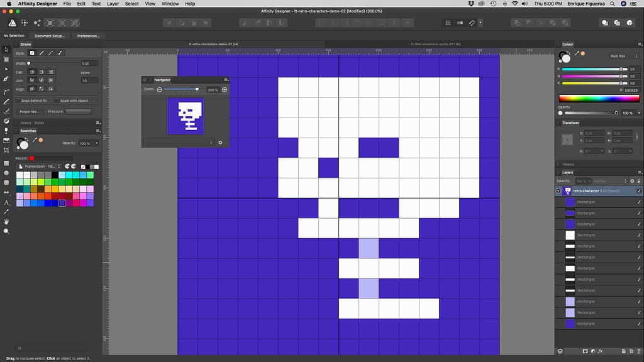The image size is (644, 362).
Task: Toggle visibility of the retro character 1 artboard
Action: tap(638, 190)
